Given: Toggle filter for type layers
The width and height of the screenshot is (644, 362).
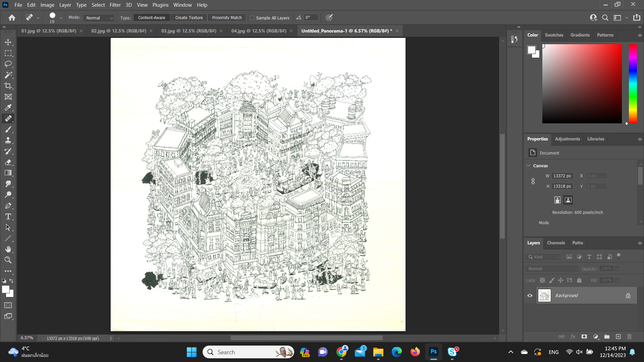Looking at the screenshot, I should [589, 257].
